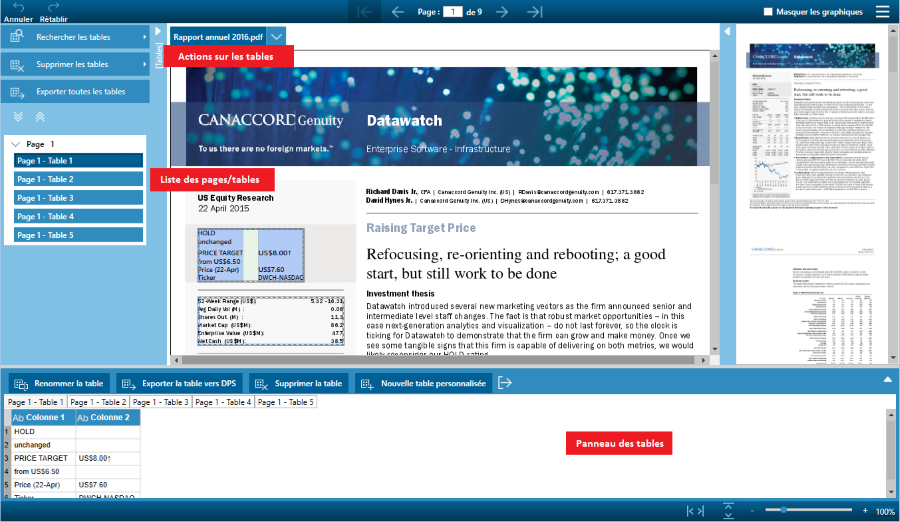Click the 52-Week Range table in PDF

point(270,321)
